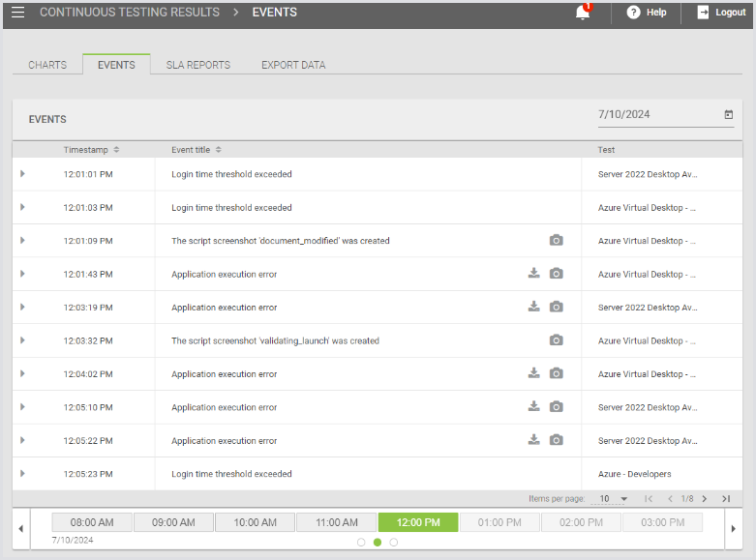Go to next page of events
Viewport: 756px width, 560px height.
(705, 499)
